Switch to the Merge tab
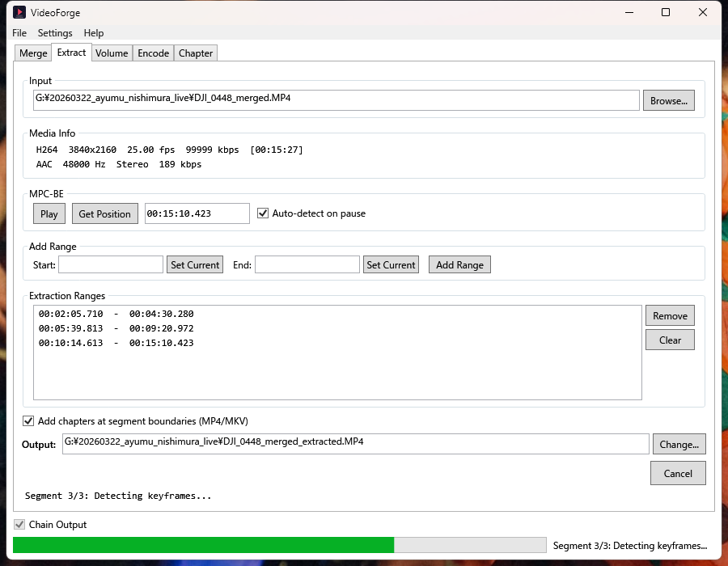Image resolution: width=728 pixels, height=566 pixels. point(33,53)
